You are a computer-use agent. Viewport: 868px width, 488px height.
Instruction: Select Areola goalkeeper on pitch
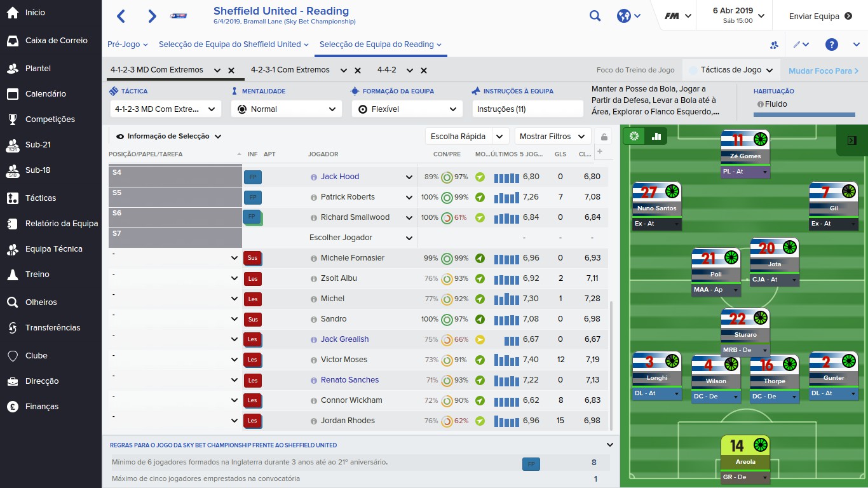click(745, 459)
